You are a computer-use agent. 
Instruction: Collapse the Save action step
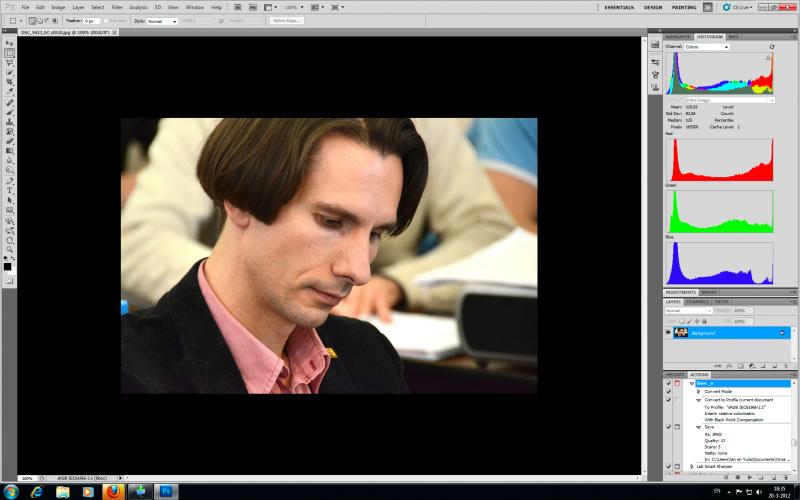point(698,427)
